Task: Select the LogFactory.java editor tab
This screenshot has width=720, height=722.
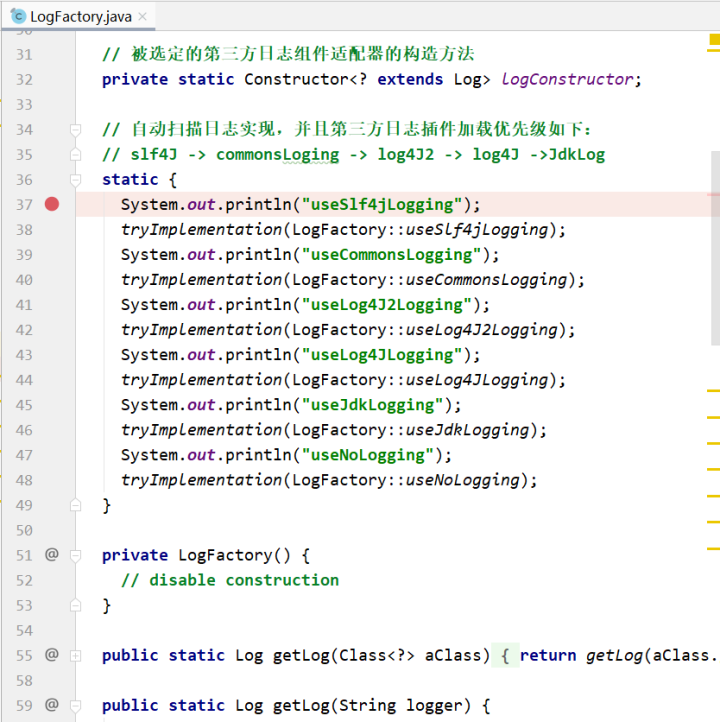Action: 80,16
